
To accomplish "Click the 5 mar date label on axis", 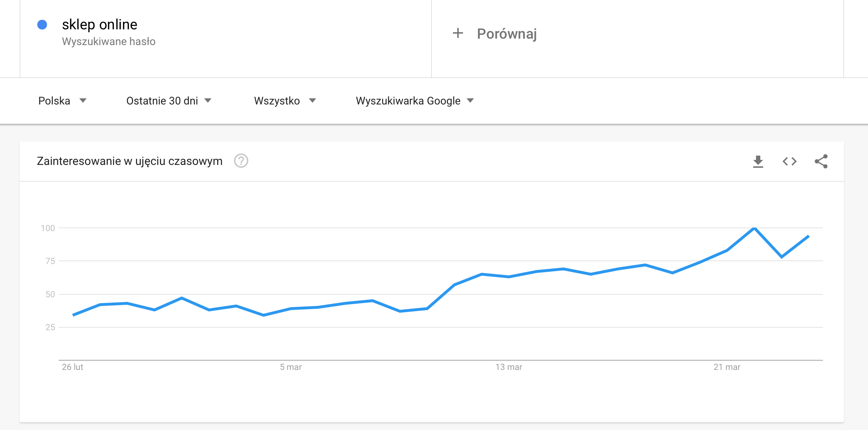I will click(291, 367).
